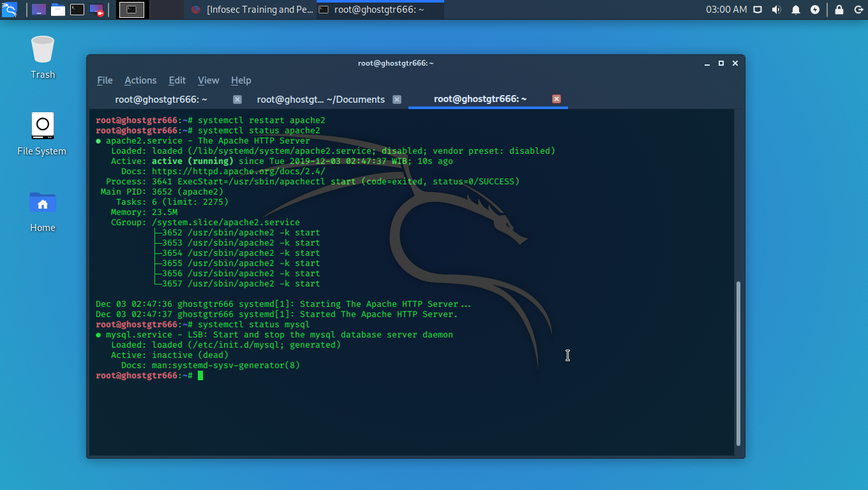Click the 'Memory: 23.5M' line
The width and height of the screenshot is (868, 490).
pyautogui.click(x=144, y=212)
